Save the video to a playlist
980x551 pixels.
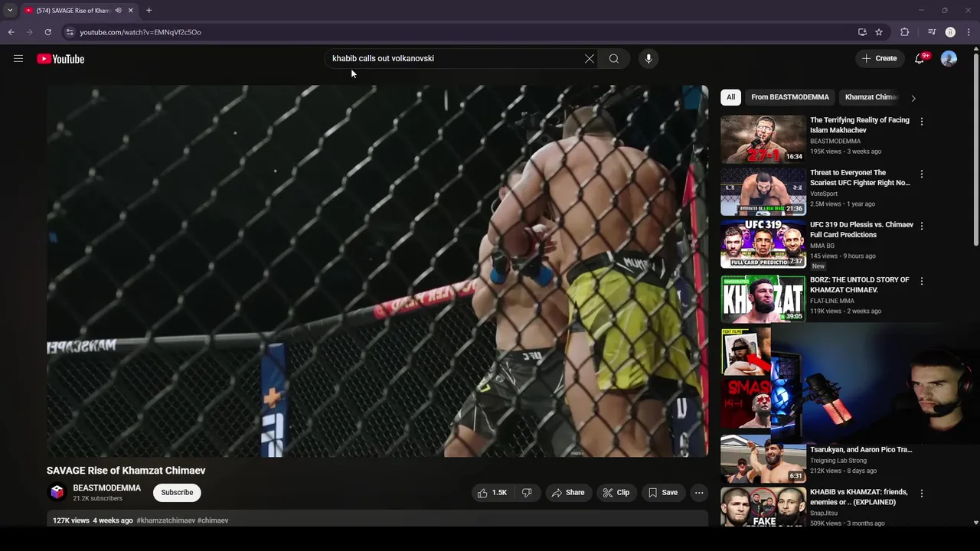point(663,493)
